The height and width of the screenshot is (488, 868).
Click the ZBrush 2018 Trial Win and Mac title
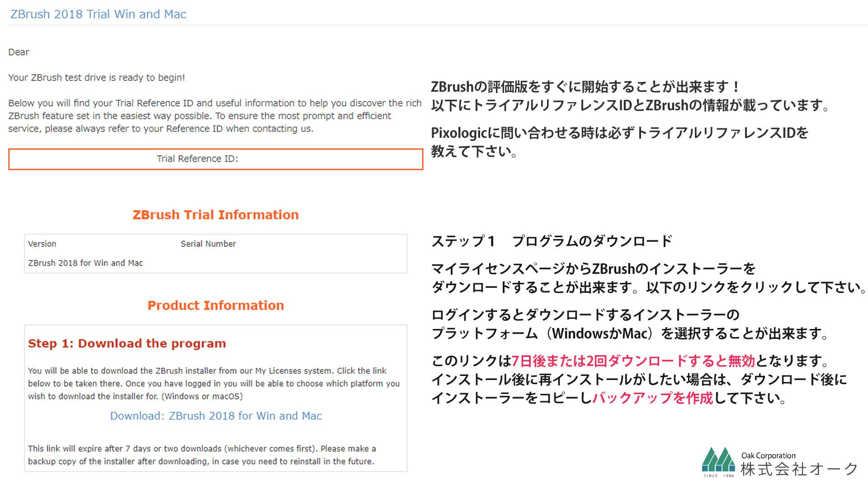click(x=98, y=14)
